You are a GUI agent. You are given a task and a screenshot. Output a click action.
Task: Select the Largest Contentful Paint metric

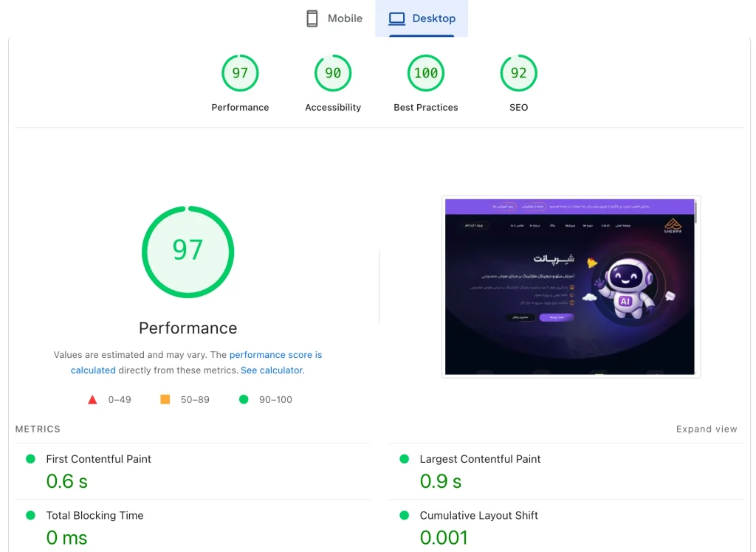[566, 471]
